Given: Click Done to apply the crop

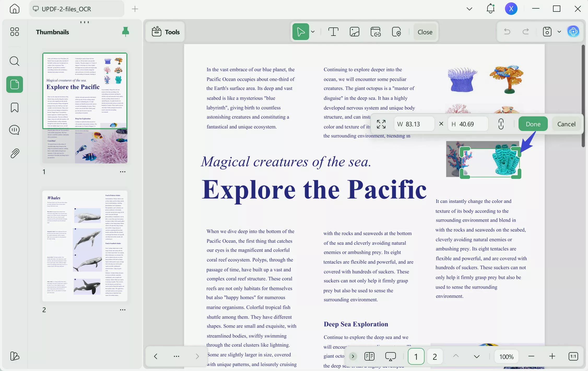Looking at the screenshot, I should click(533, 124).
